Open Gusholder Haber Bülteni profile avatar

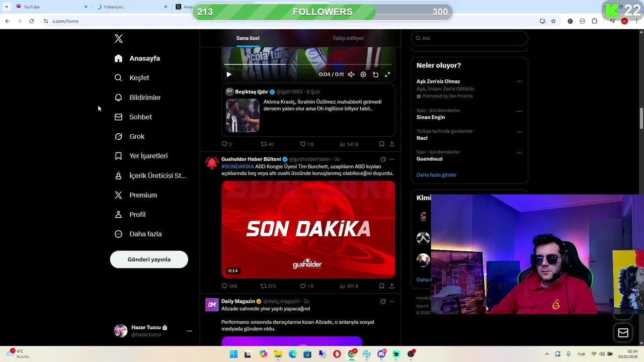pos(212,162)
